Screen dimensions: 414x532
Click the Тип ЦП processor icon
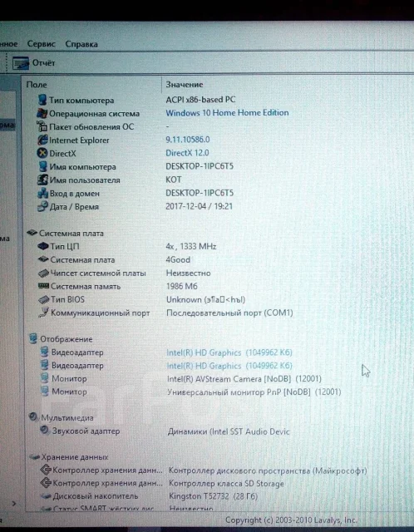pyautogui.click(x=43, y=246)
